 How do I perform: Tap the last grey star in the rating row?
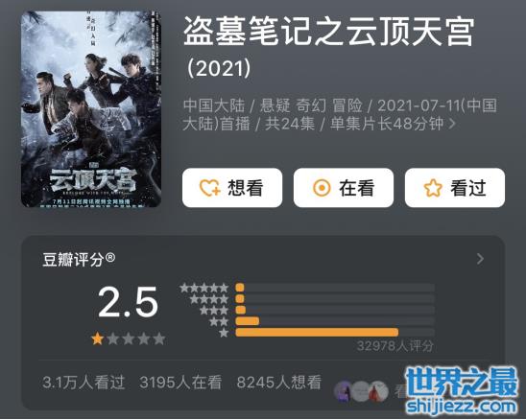159,338
